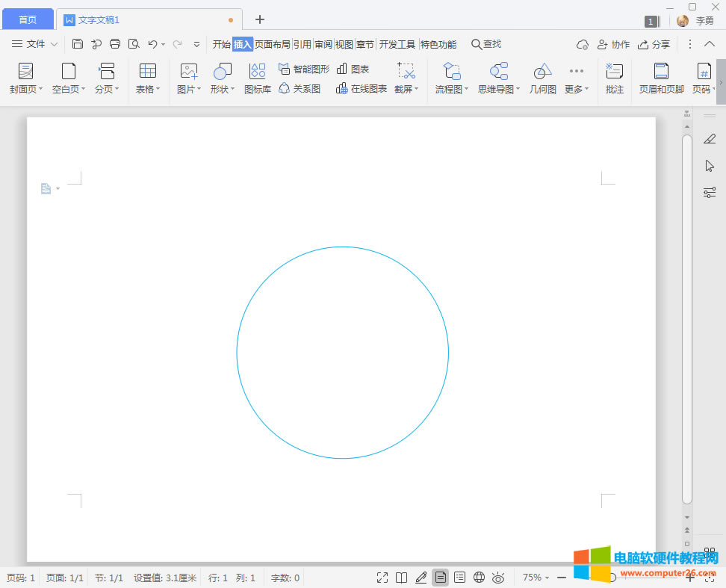Open the 75% zoom level dropdown
Screen dimensions: 726x588
(x=536, y=578)
